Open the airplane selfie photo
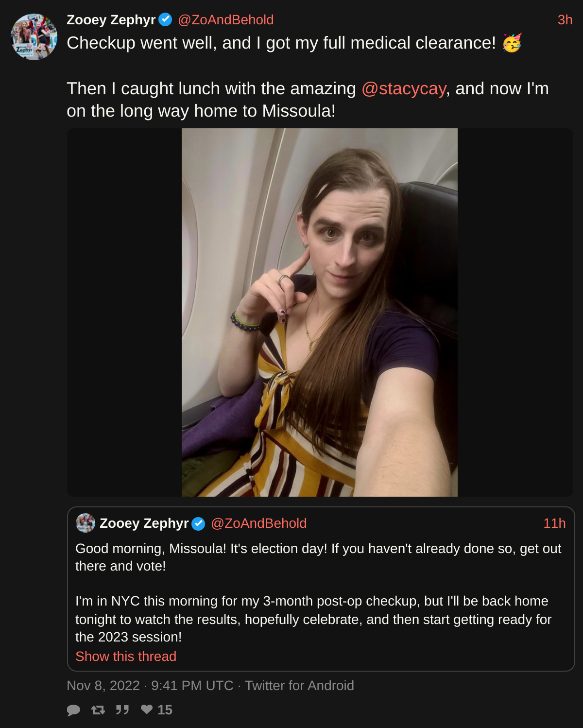Screen dimensions: 583x728 coord(320,312)
